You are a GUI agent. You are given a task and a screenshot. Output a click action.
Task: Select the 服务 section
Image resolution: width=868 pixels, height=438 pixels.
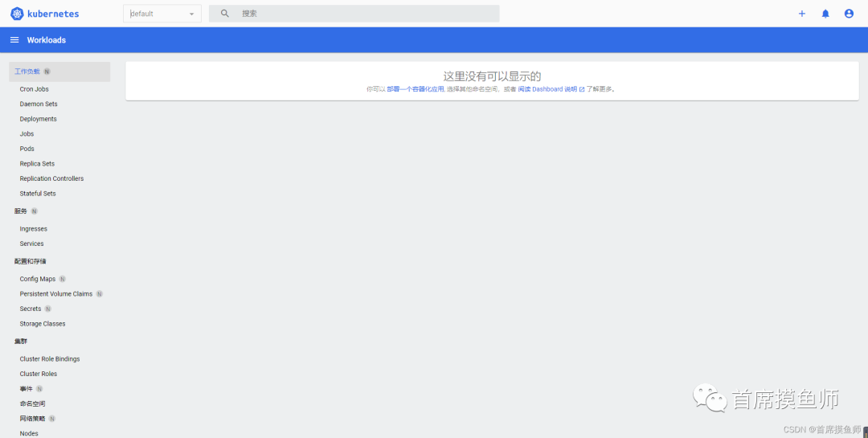(21, 211)
